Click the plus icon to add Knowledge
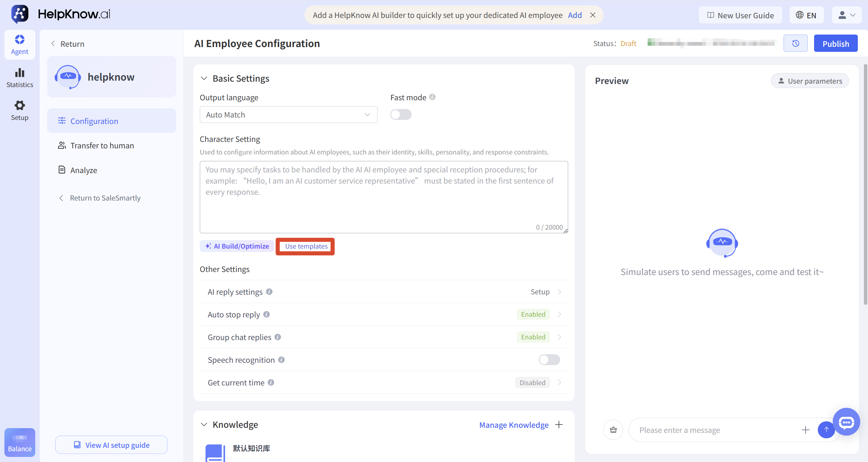Screen dimensions: 868x462 pos(559,424)
